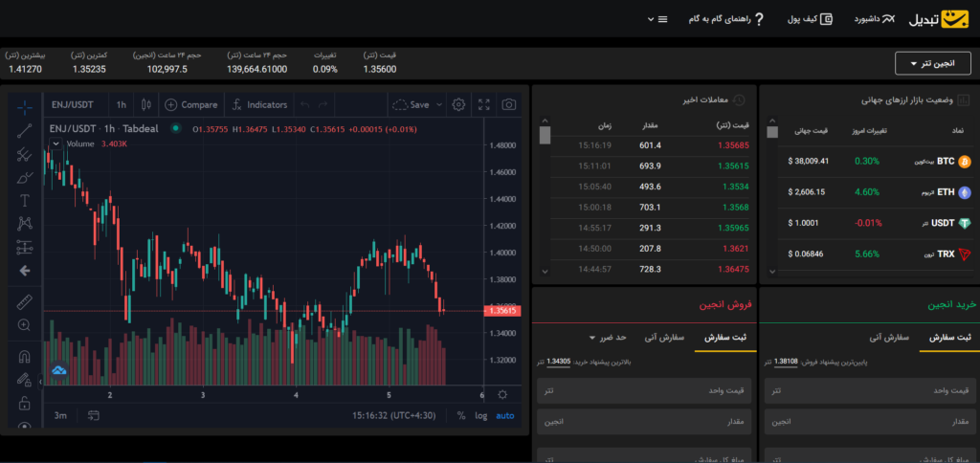Open the prediction and measurement tools icon
The height and width of the screenshot is (463, 980).
(x=24, y=247)
